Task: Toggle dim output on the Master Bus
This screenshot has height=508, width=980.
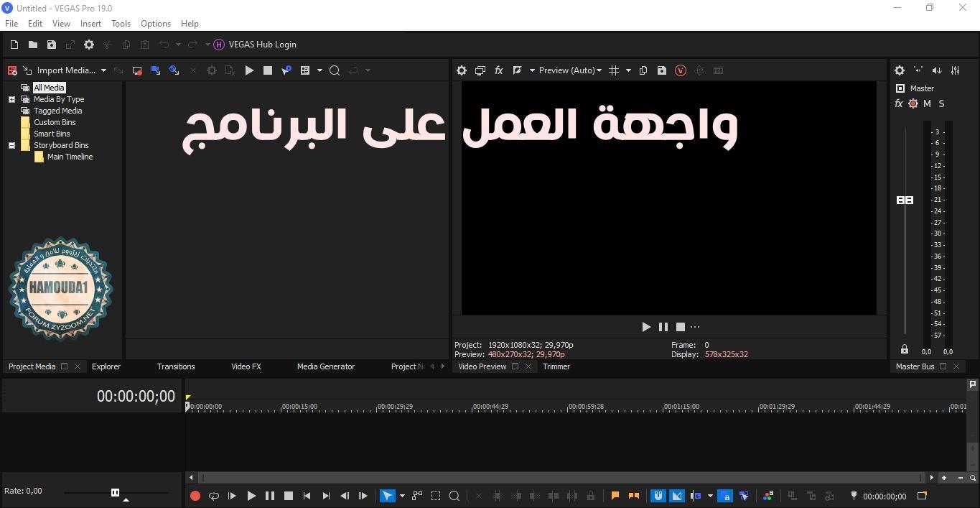Action: (x=937, y=70)
